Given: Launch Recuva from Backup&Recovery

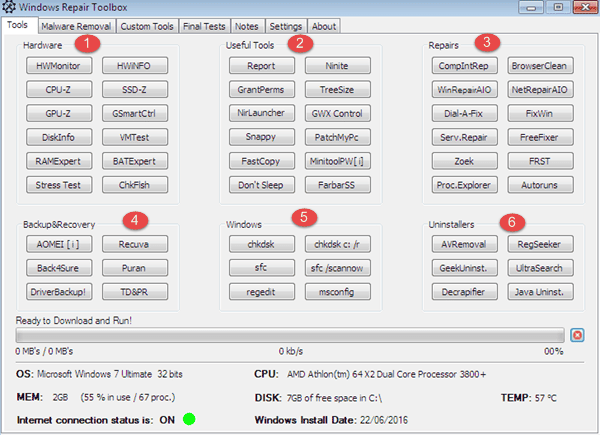Looking at the screenshot, I should tap(135, 244).
